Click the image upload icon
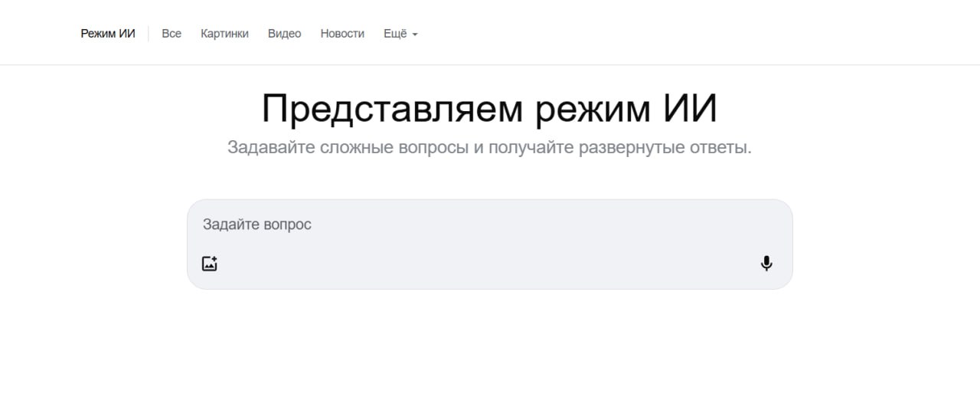Screen dimensions: 980x413 pyautogui.click(x=210, y=264)
